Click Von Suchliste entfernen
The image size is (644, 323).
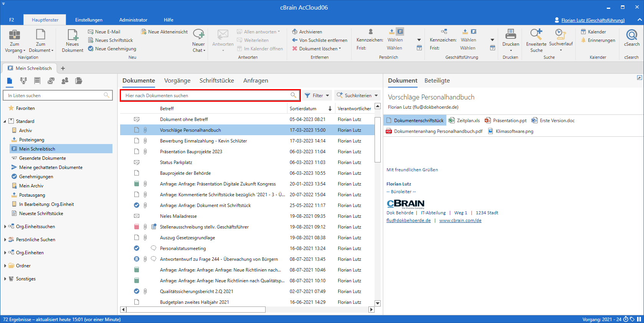pos(320,40)
